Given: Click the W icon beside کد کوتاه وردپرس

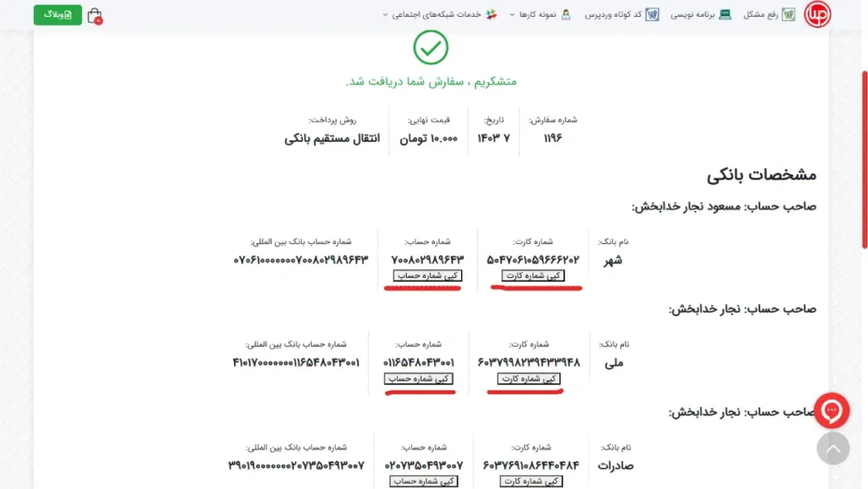Looking at the screenshot, I should (x=652, y=14).
